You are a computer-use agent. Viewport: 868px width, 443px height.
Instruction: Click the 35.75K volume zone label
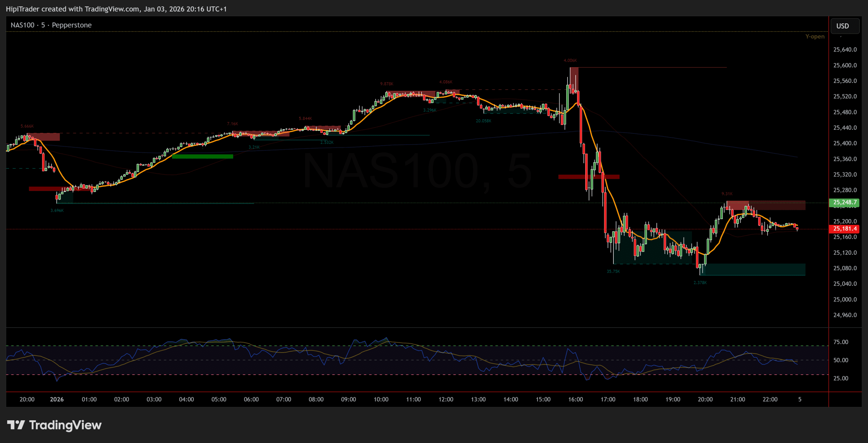[x=613, y=271]
